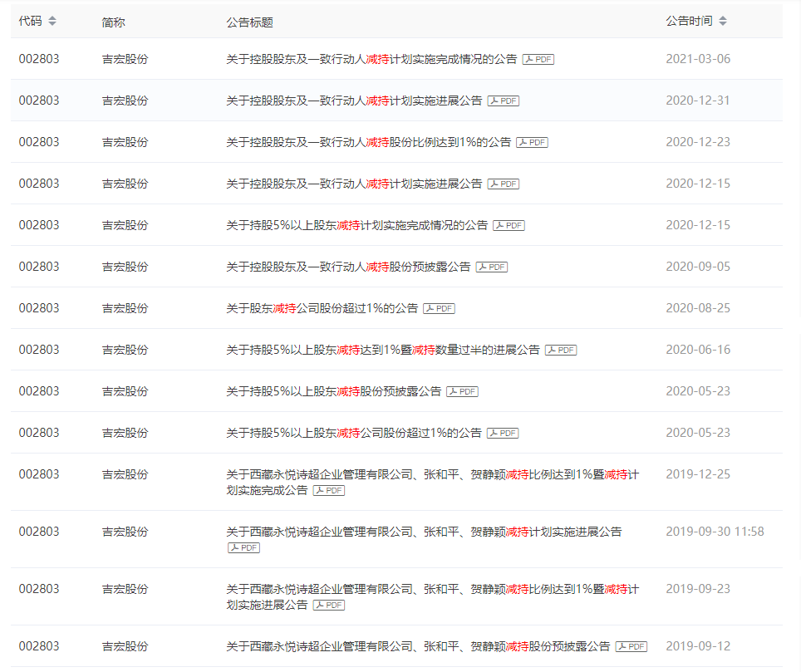Click date 2020-06-16
This screenshot has height=672, width=801.
click(698, 350)
